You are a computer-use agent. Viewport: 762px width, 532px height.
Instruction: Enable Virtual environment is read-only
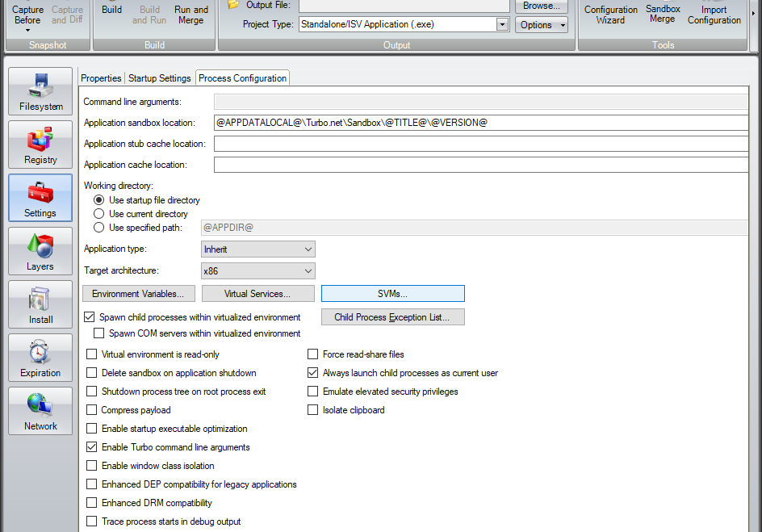pyautogui.click(x=91, y=354)
